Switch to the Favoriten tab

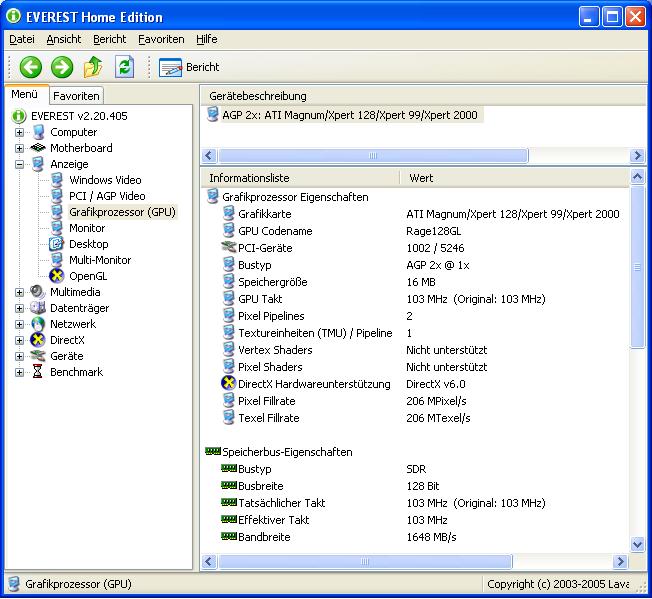click(76, 96)
